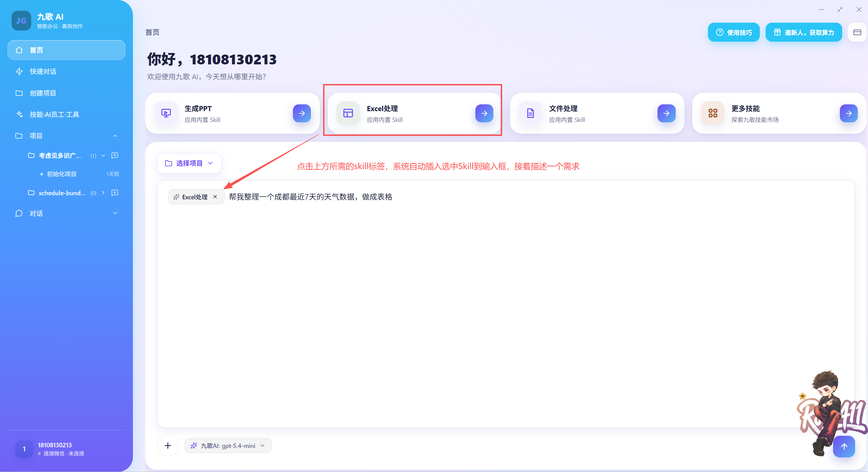
Task: Add new chat to 考虑见多识广 project
Action: pyautogui.click(x=115, y=155)
